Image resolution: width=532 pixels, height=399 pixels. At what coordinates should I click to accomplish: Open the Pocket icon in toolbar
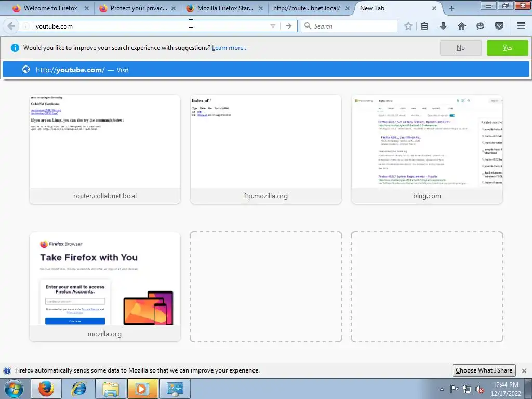coord(499,26)
